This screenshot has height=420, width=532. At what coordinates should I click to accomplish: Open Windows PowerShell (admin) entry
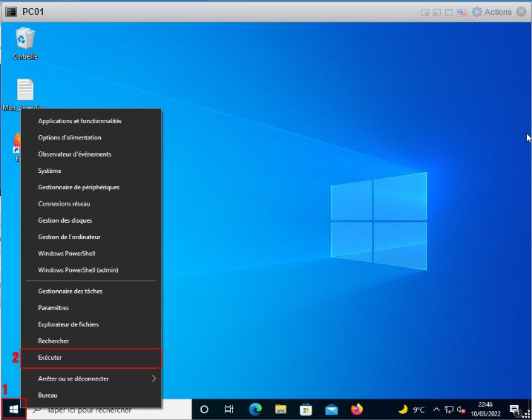tap(78, 270)
